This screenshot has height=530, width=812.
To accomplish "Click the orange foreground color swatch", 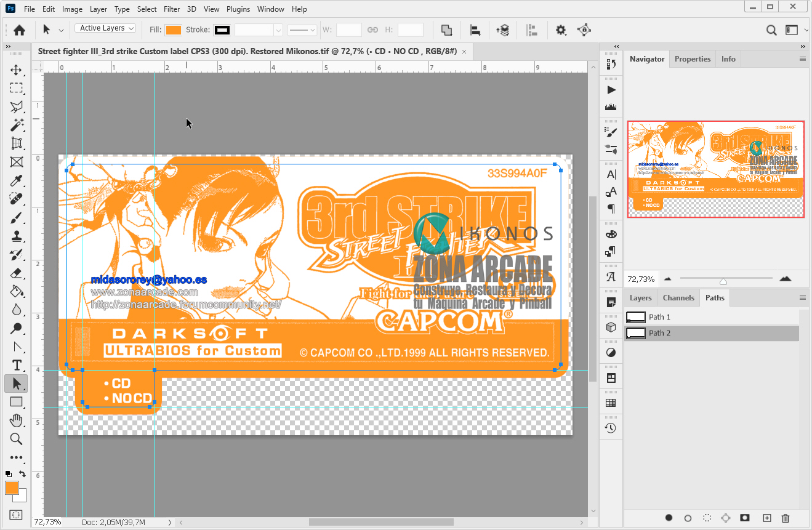I will click(13, 488).
